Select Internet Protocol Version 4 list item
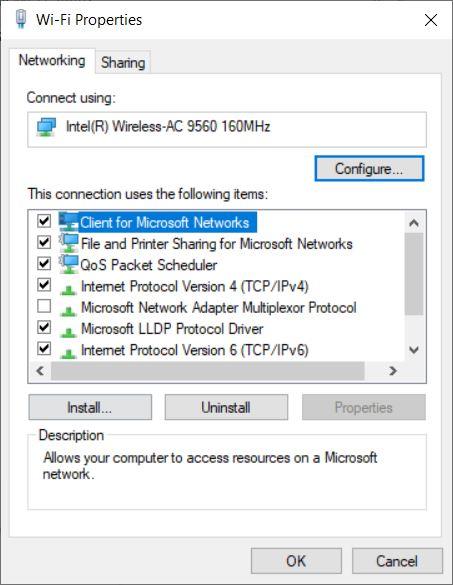Image resolution: width=453 pixels, height=585 pixels. 195,287
